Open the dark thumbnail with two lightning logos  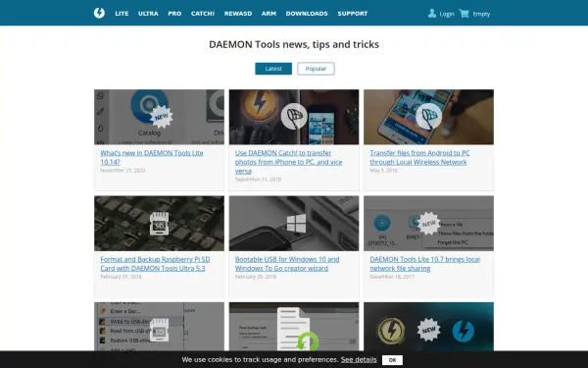[428, 327]
